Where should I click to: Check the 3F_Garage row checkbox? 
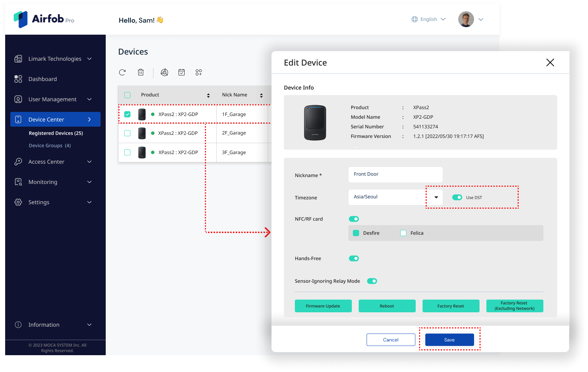point(127,152)
